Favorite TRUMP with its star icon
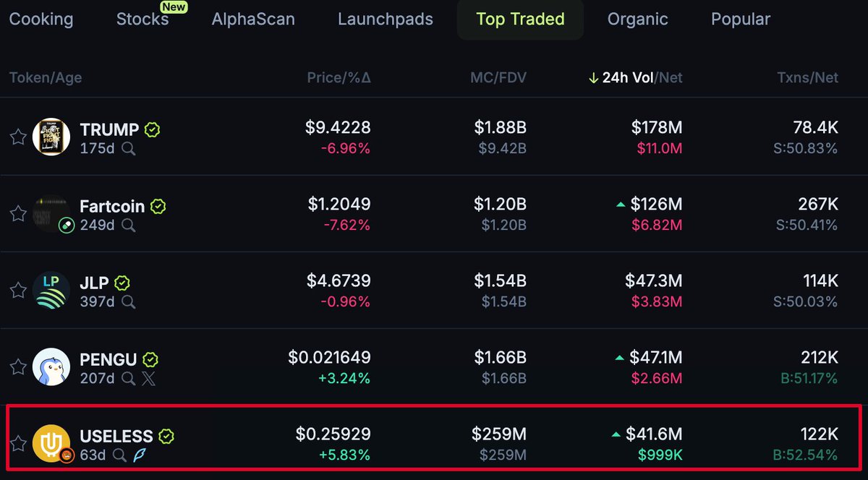This screenshot has height=480, width=868. tap(18, 137)
